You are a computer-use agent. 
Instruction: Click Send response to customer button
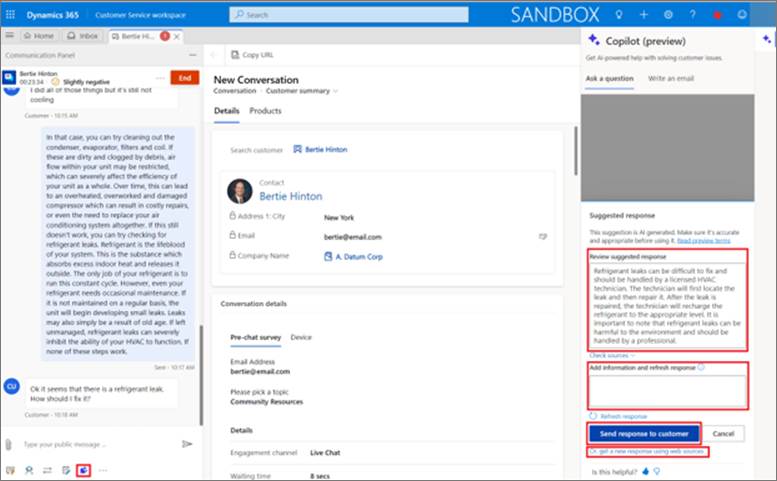tap(643, 434)
